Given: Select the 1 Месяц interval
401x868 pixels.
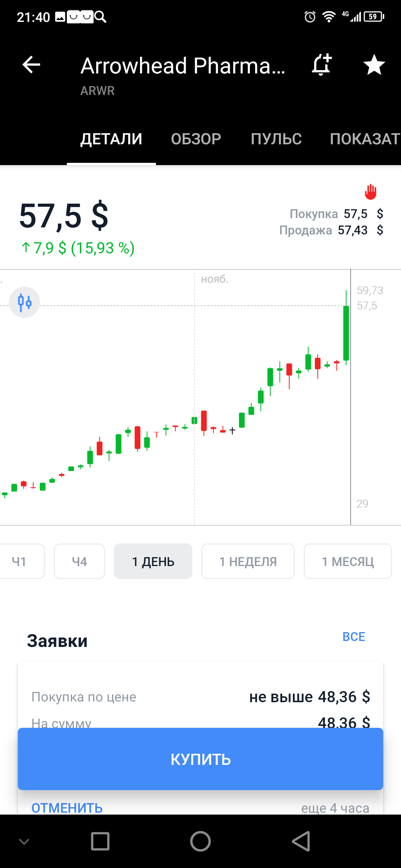Looking at the screenshot, I should pyautogui.click(x=348, y=561).
